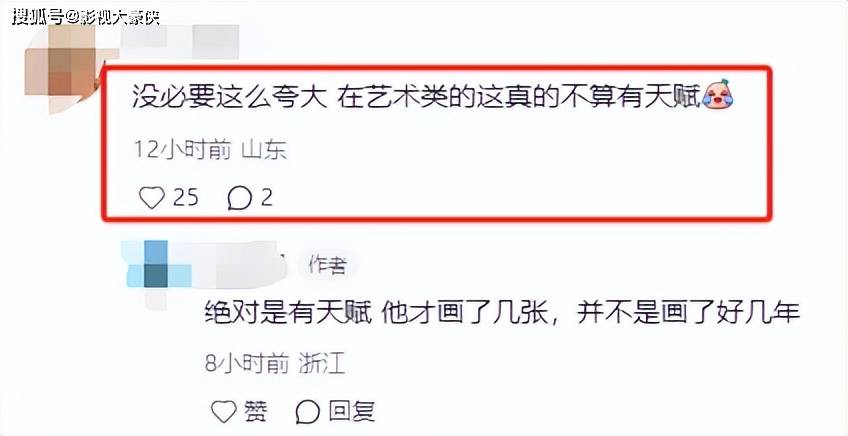Click heart icon beside 赞 on reply

coord(223,412)
